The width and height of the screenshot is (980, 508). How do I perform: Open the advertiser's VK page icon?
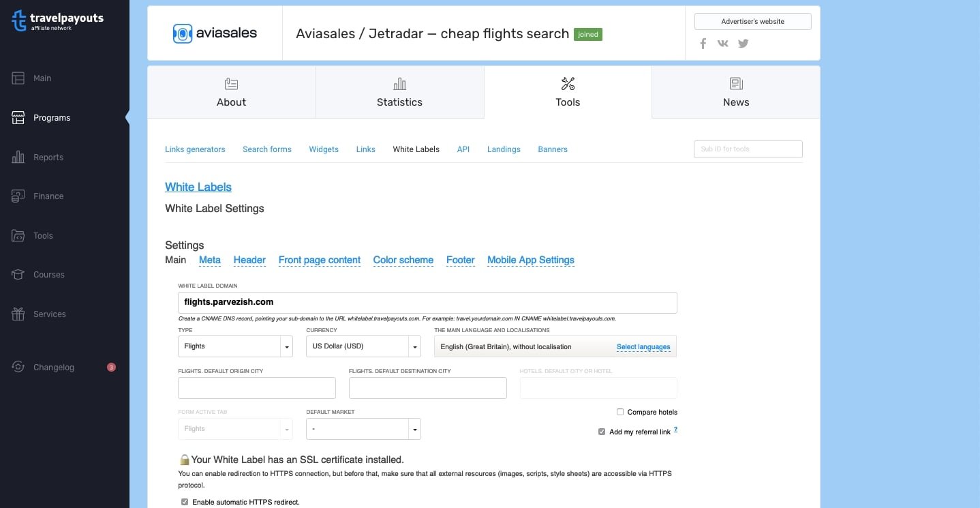(x=723, y=44)
